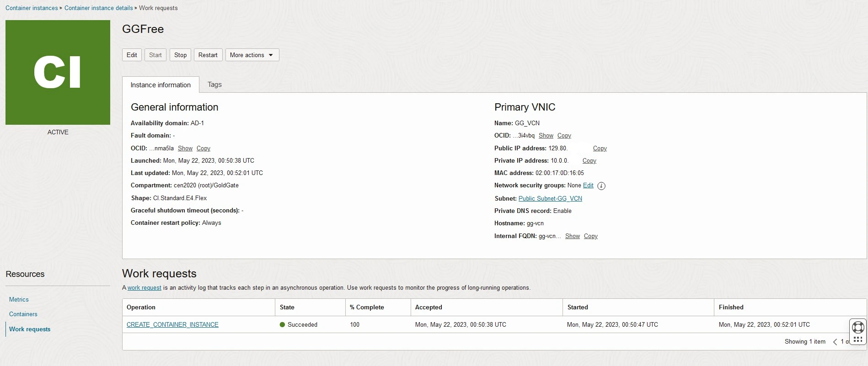Click the % Complete value 100
The width and height of the screenshot is (868, 366).
pyautogui.click(x=355, y=325)
